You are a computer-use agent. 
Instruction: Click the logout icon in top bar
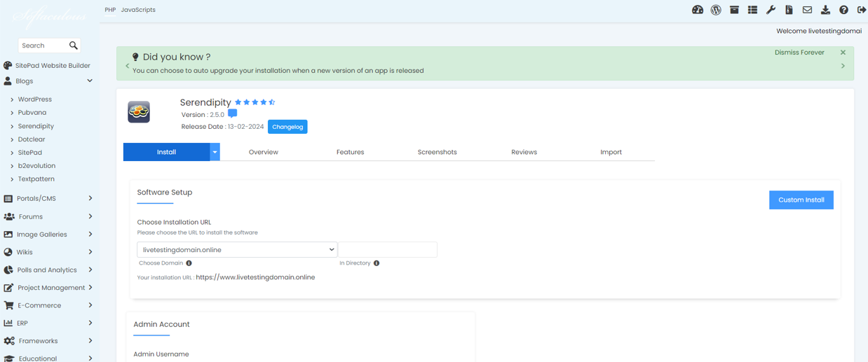coord(862,10)
